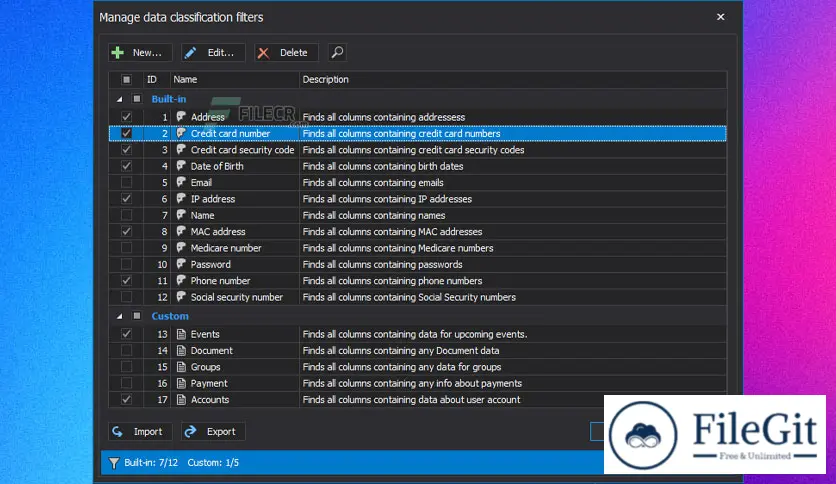Select the 'Medicare number' row name
This screenshot has height=484, width=836.
[x=226, y=248]
